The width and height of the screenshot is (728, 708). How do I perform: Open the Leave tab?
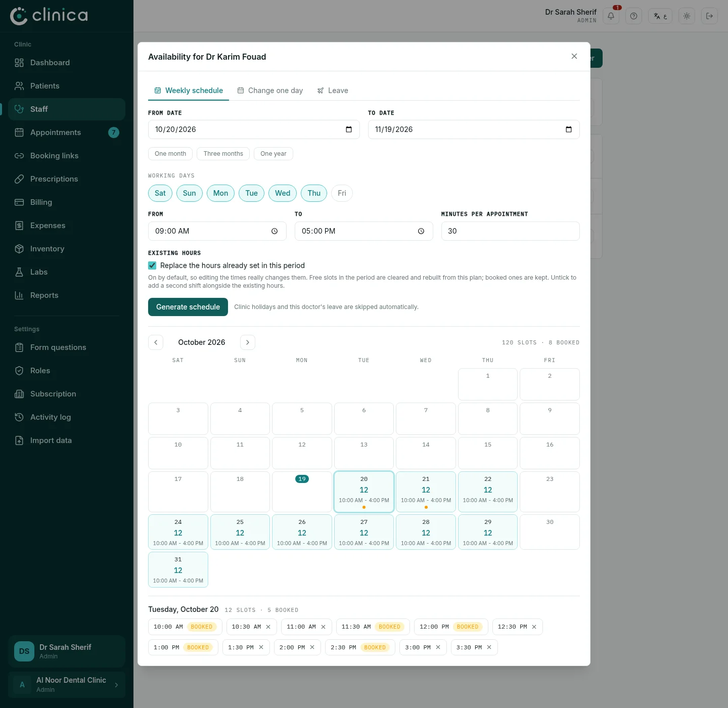333,91
